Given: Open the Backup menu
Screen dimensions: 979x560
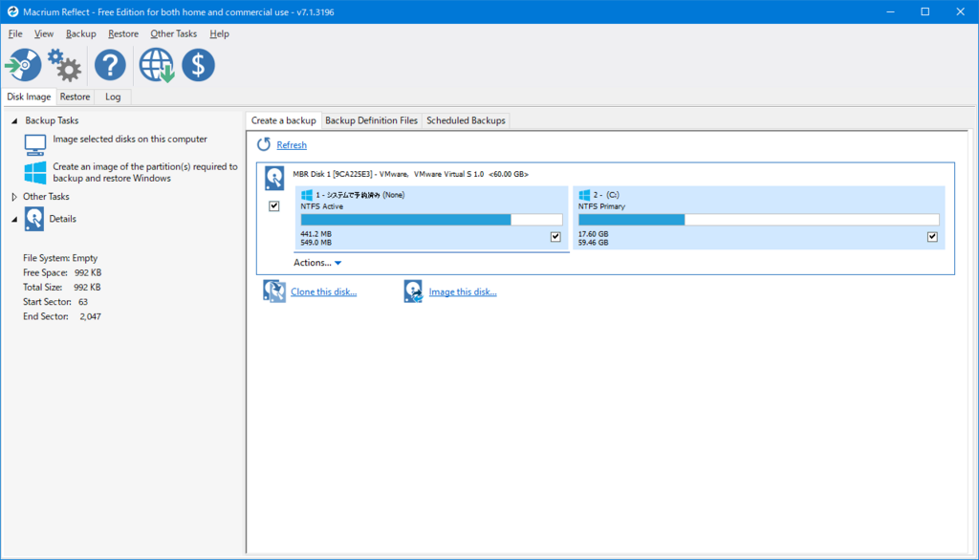Looking at the screenshot, I should [x=80, y=33].
